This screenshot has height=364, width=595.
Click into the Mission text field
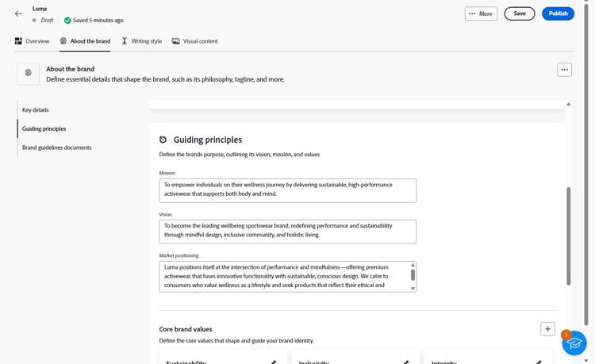pos(288,190)
